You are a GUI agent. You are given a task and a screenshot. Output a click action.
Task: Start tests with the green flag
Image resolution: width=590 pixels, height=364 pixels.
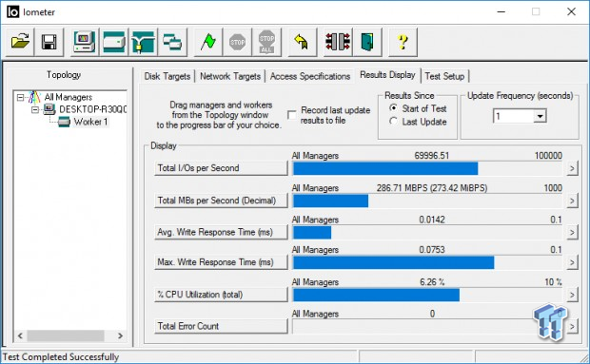tap(208, 42)
